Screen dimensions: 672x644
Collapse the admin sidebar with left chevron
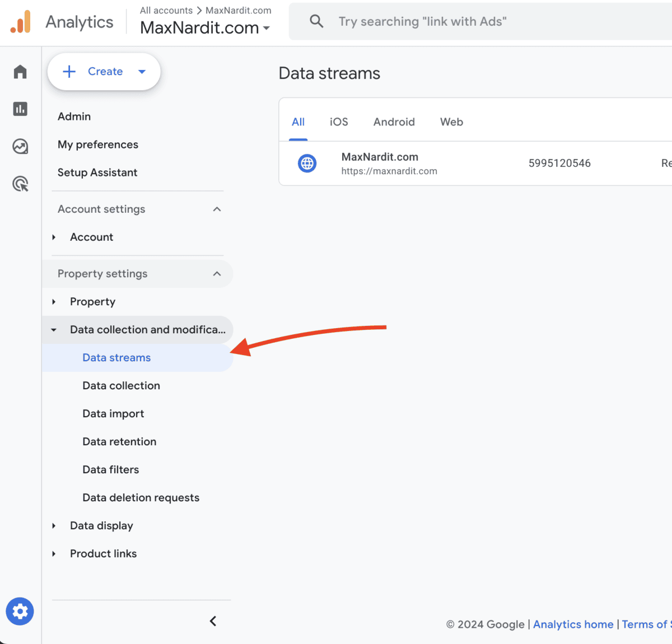click(213, 621)
